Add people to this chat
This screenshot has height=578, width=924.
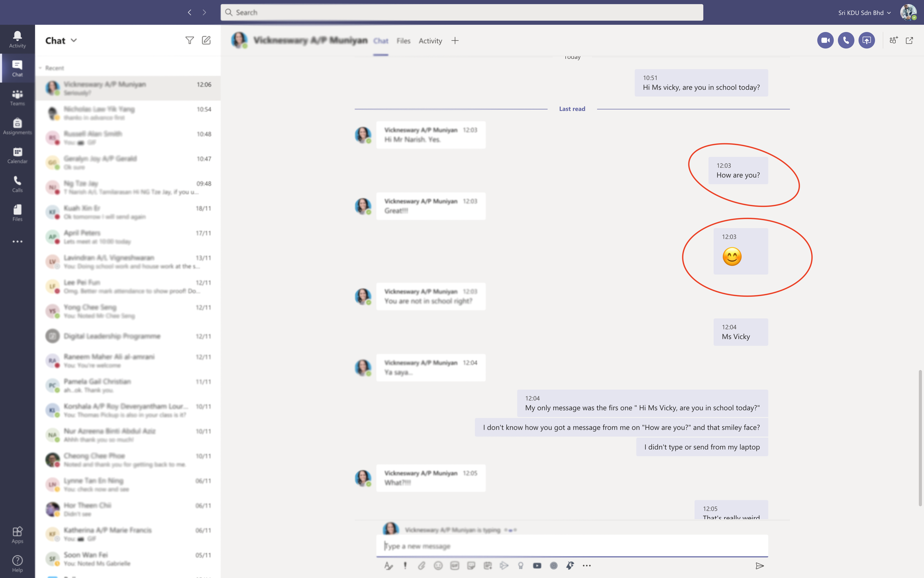click(894, 40)
